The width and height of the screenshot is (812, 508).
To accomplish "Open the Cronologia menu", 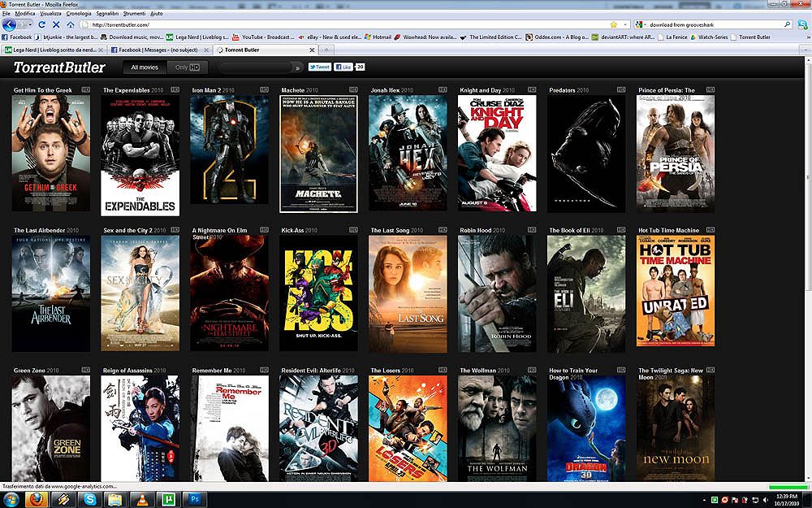I will 79,14.
